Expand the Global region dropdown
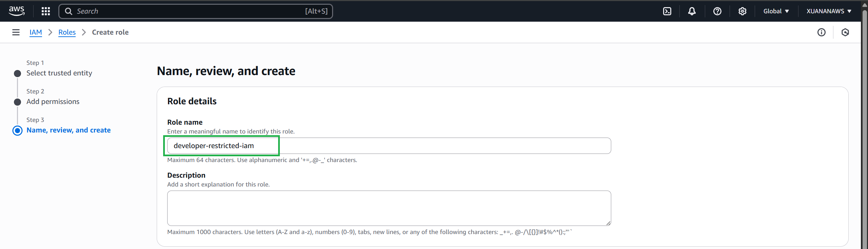 coord(776,11)
